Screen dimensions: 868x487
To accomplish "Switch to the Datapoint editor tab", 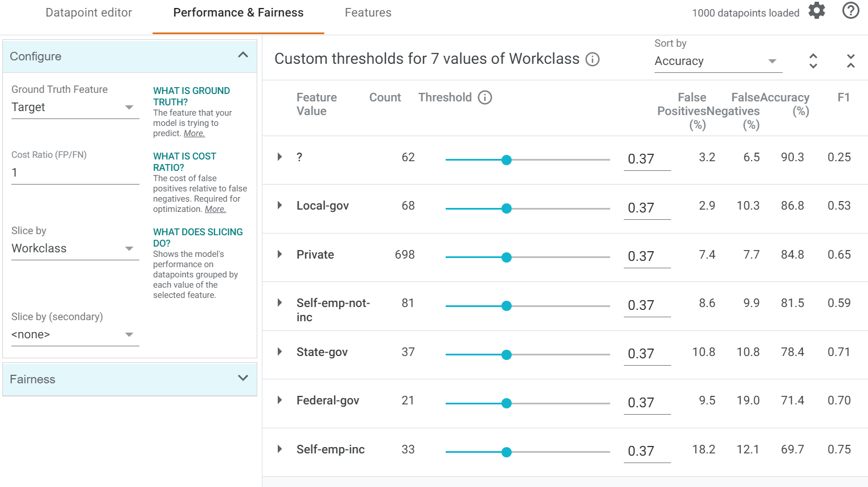I will 89,13.
